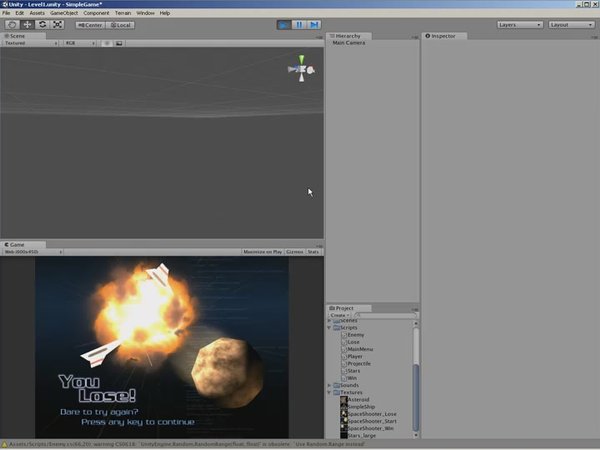Toggle pivot mode Center button
600x450 pixels.
tap(90, 24)
